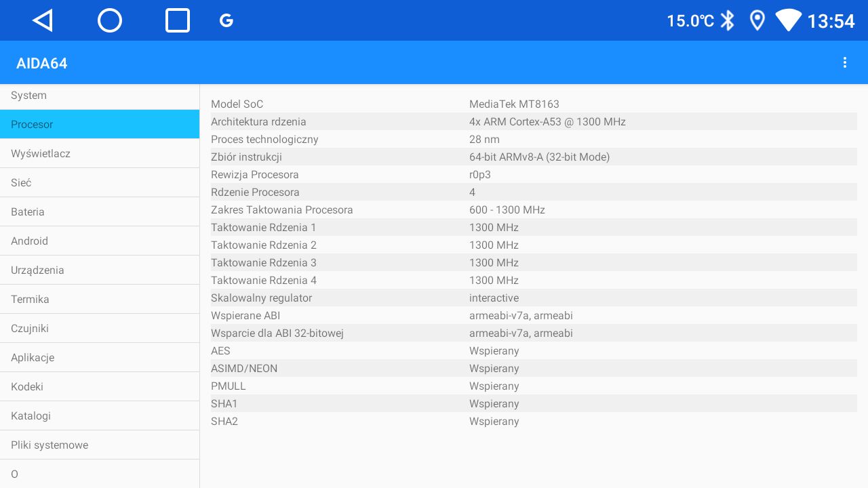This screenshot has height=488, width=868.
Task: Select the 64-bit ARMv8-A instruction set value
Action: click(x=539, y=157)
